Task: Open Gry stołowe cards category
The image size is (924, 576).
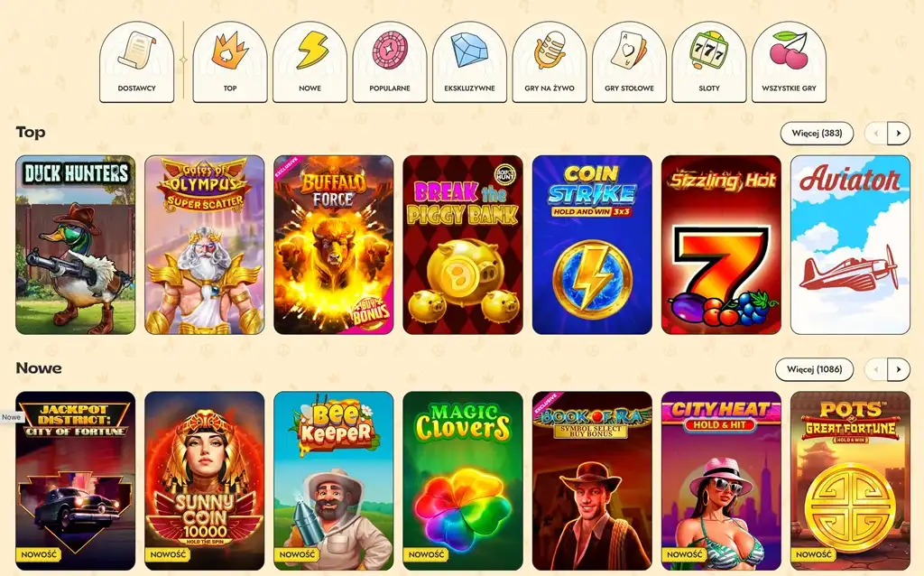Action: tap(629, 62)
